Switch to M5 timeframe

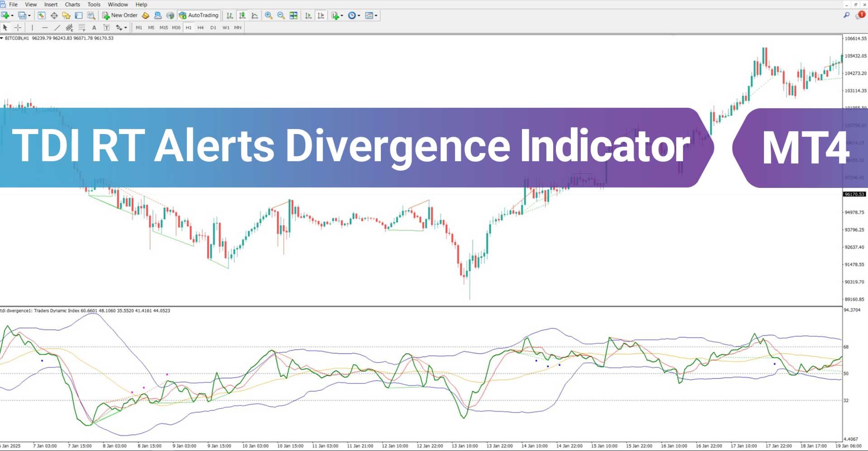[151, 28]
